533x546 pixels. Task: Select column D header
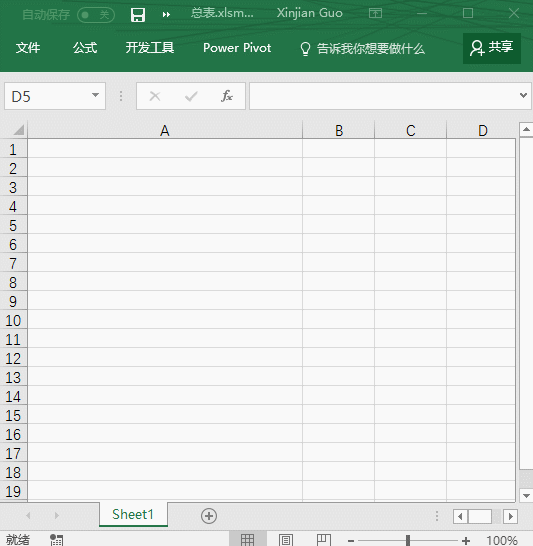point(482,131)
